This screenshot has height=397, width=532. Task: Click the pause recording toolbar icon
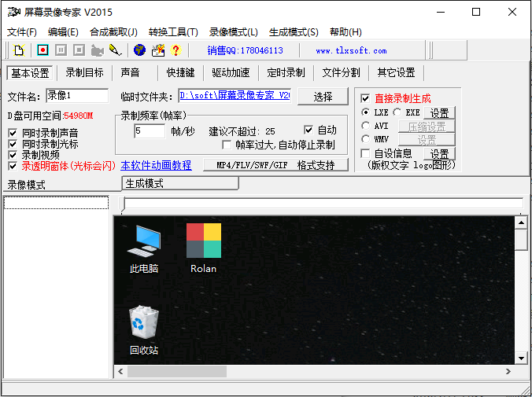[x=61, y=50]
